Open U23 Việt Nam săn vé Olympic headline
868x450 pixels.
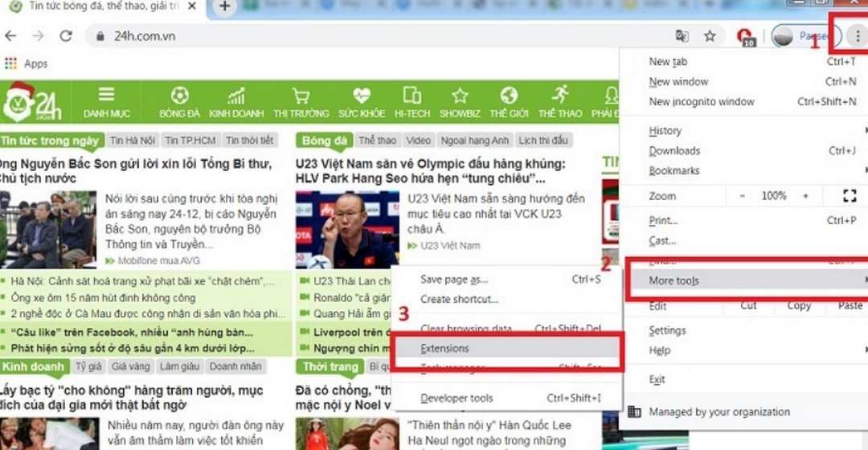pyautogui.click(x=430, y=171)
